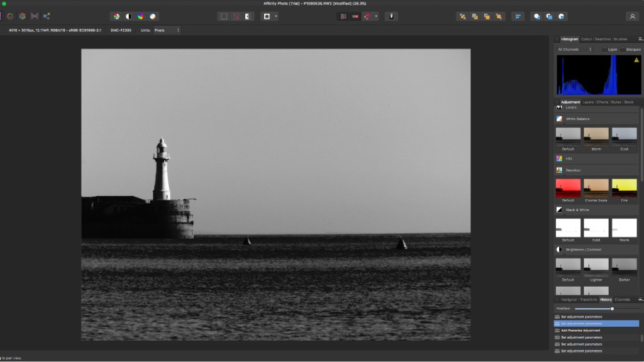Click the Auto Colour toolbar icon

[141, 16]
